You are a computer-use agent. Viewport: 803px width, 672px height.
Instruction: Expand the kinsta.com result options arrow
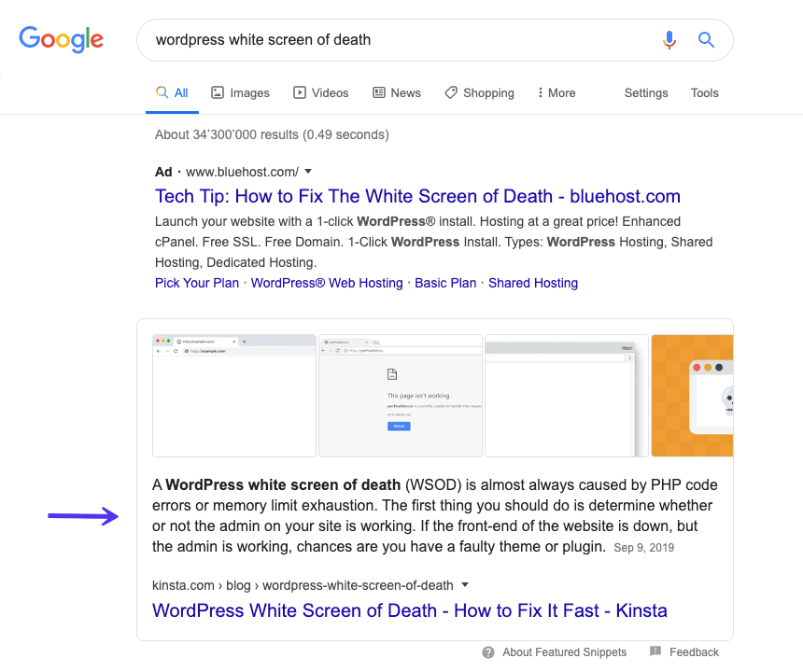pos(465,585)
